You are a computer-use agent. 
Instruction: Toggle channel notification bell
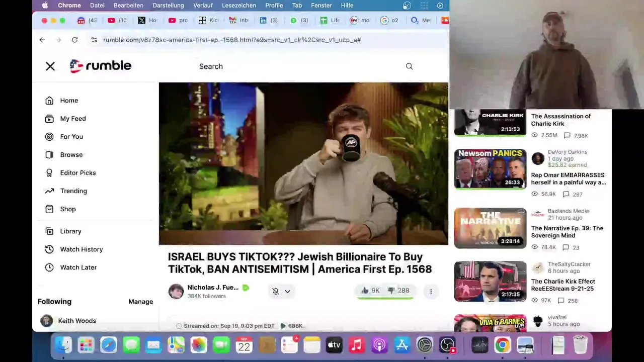pos(276,291)
